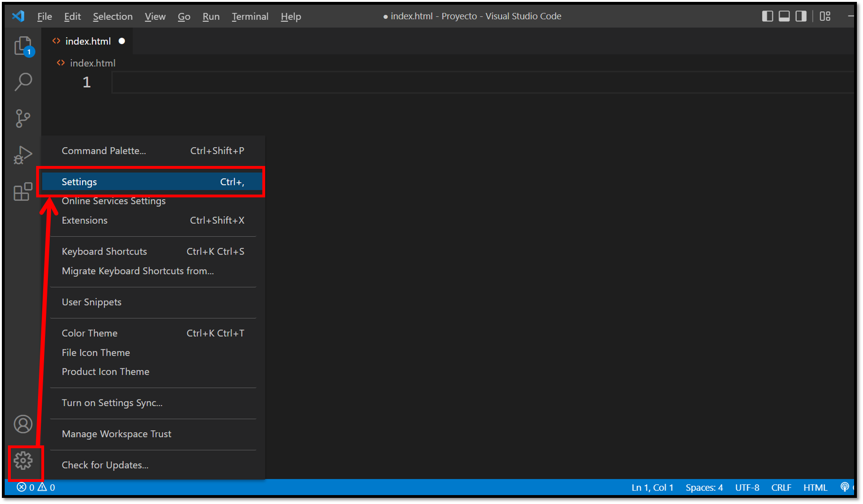The height and width of the screenshot is (504, 863).
Task: Click the feedback icon in status bar
Action: [845, 488]
